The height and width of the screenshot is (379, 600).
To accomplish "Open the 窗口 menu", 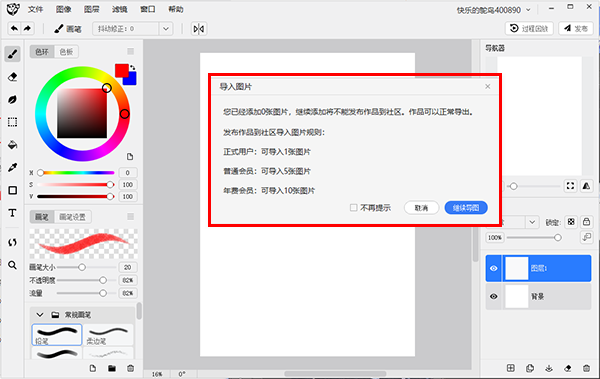I will (148, 9).
